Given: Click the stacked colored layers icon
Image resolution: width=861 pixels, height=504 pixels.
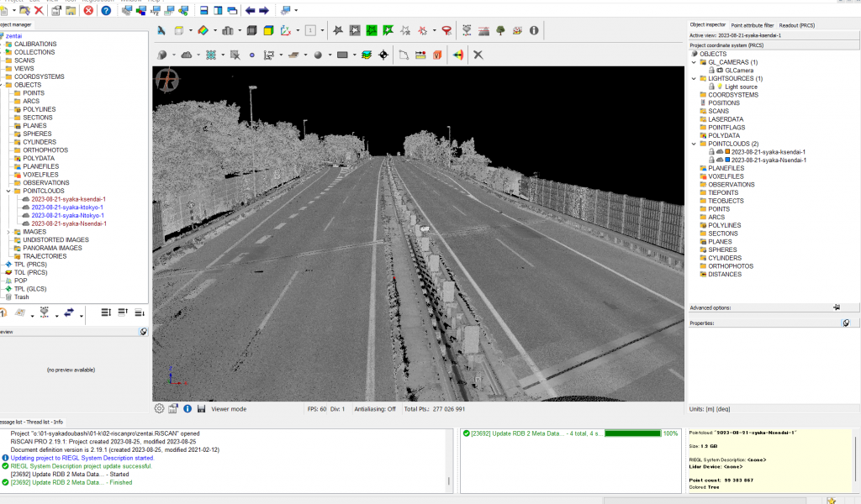Looking at the screenshot, I should point(367,55).
